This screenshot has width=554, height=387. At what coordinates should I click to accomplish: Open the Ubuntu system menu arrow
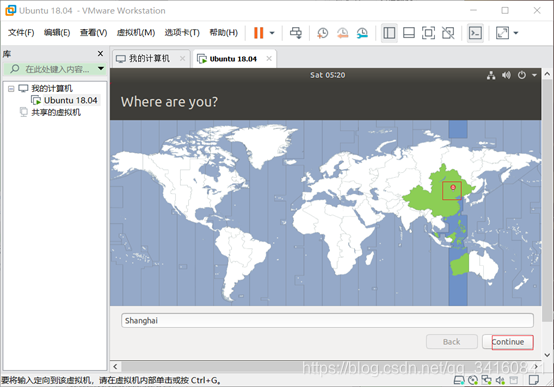[534, 75]
